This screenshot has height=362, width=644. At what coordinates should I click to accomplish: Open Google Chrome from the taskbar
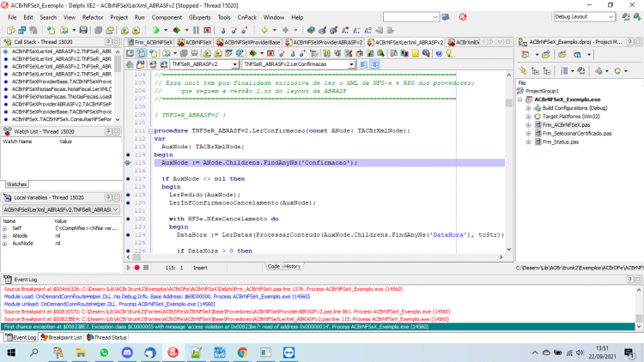[x=242, y=353]
